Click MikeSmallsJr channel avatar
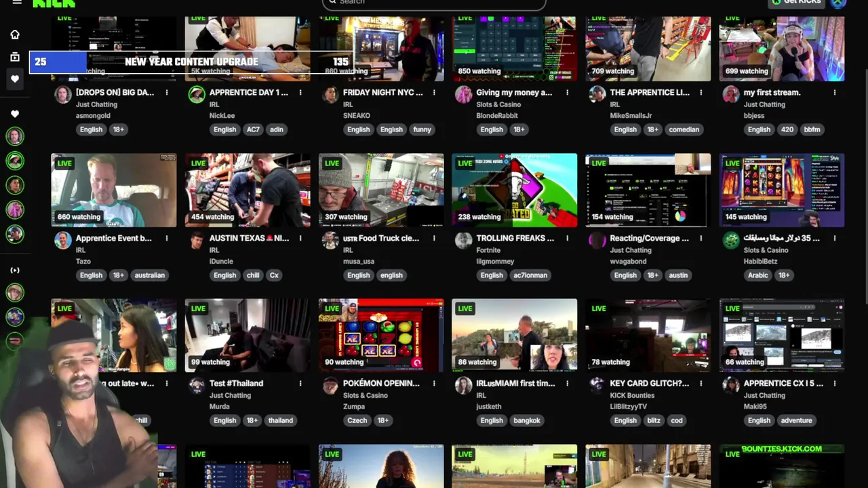Screen dimensions: 868x488 (597, 94)
